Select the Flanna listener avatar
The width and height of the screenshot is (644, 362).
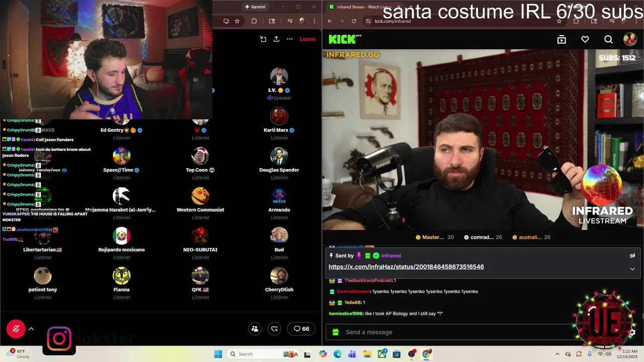[122, 276]
